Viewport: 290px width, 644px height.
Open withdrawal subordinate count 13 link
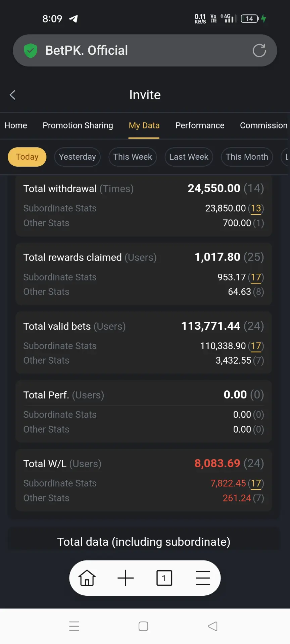point(256,209)
